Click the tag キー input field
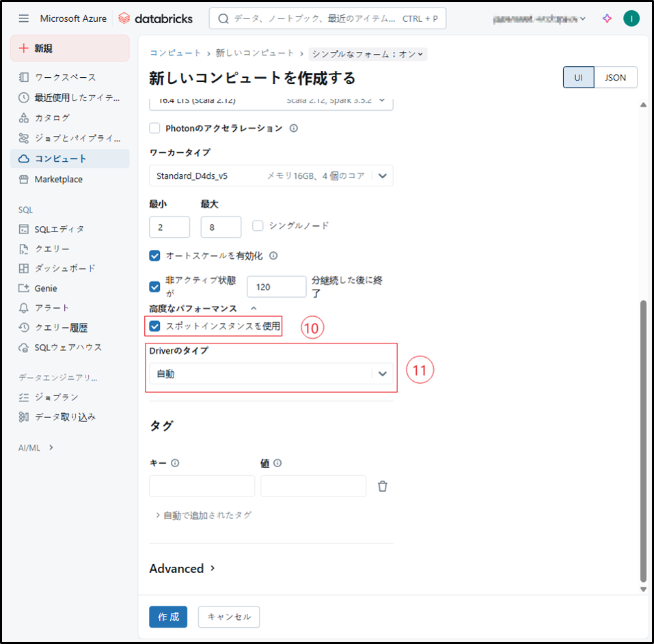This screenshot has height=644, width=654. click(x=202, y=486)
